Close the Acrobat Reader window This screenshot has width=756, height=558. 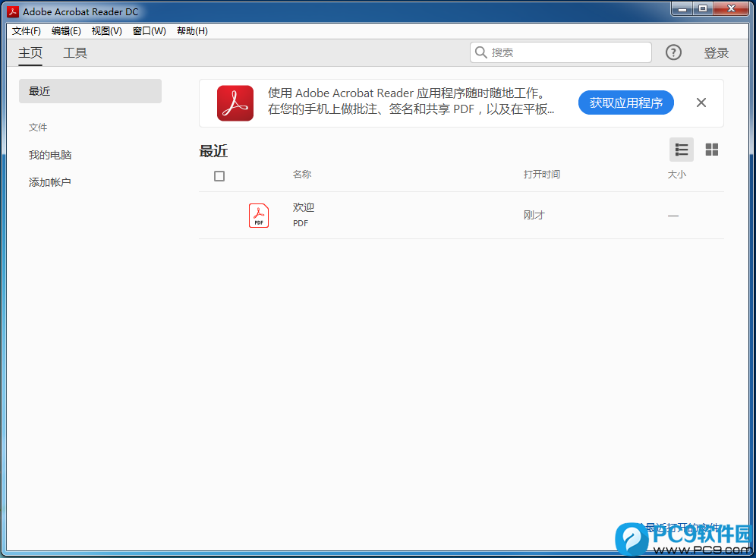pos(731,8)
